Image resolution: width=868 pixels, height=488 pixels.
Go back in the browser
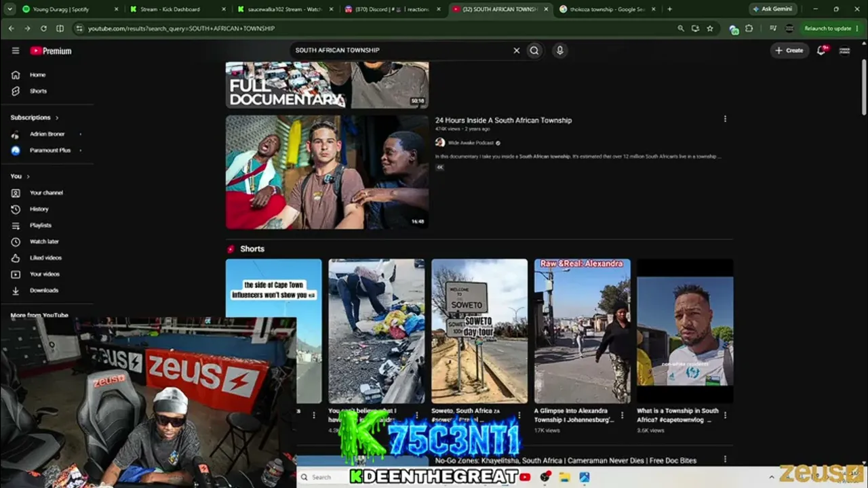12,28
